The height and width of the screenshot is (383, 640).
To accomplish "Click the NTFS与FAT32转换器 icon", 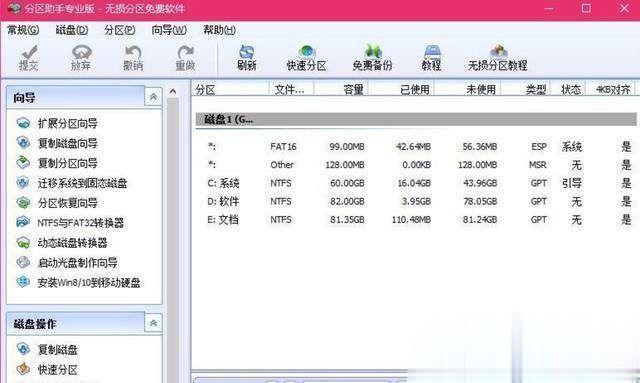I will click(x=23, y=222).
